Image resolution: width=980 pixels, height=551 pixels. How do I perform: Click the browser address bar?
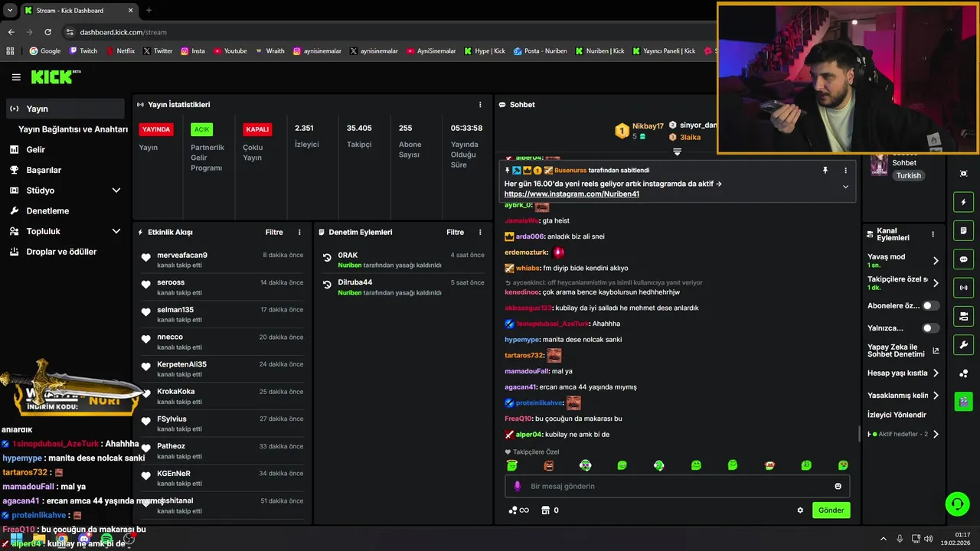pos(383,32)
